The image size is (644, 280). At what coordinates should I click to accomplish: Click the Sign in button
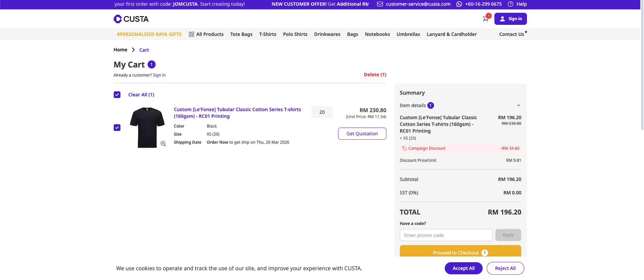pos(511,19)
